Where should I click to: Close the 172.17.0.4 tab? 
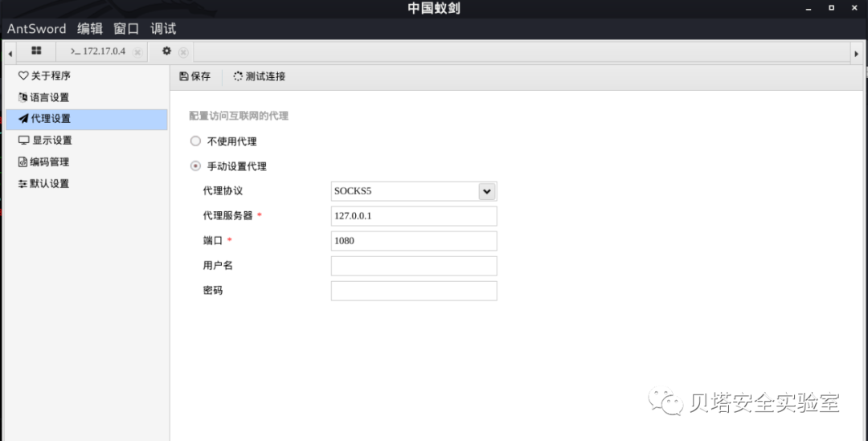coord(138,52)
